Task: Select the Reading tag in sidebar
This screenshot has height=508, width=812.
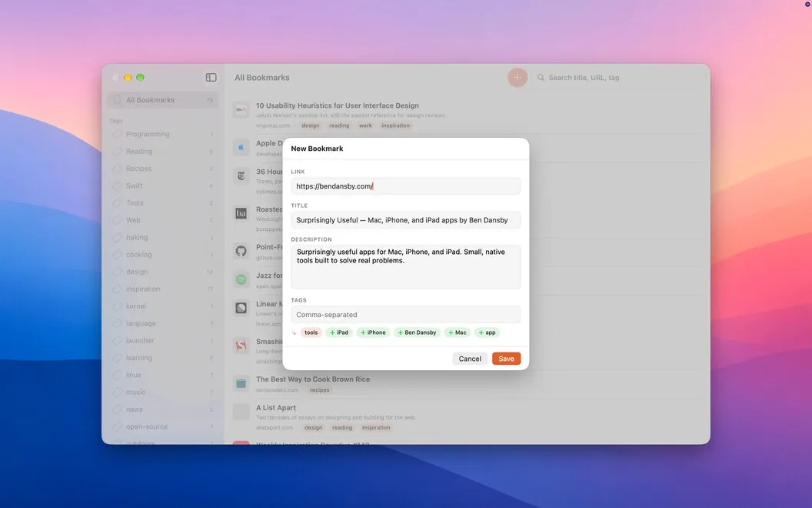Action: point(162,152)
